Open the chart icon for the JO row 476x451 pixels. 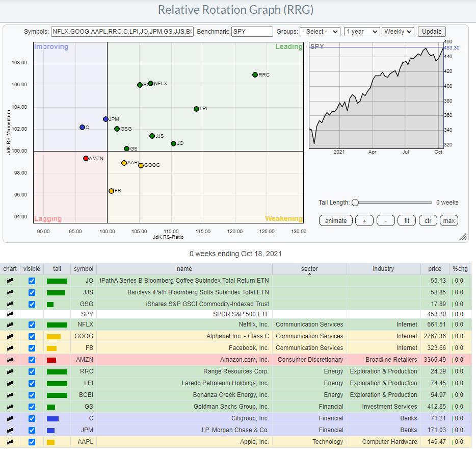(x=10, y=281)
